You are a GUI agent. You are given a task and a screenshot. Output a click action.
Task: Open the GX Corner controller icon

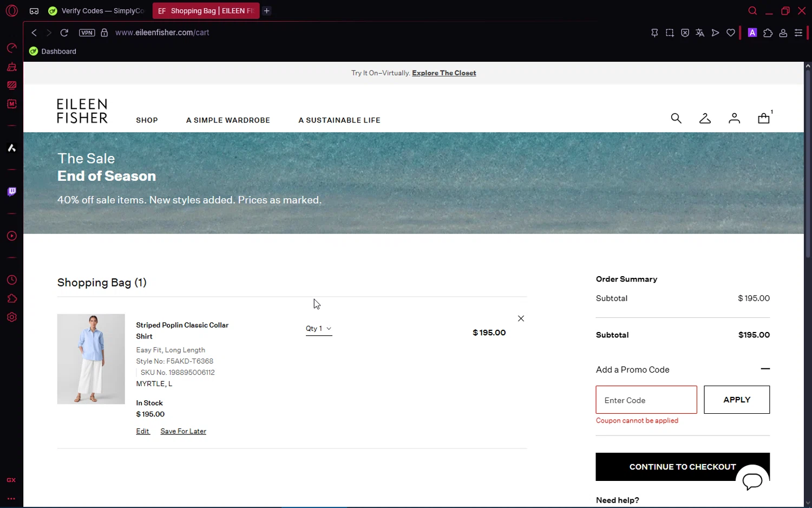point(34,11)
